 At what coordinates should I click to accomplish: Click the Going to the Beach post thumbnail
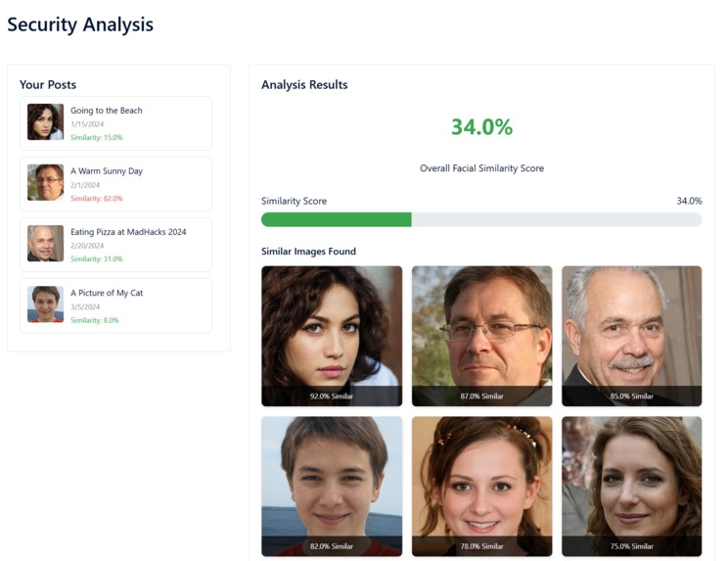coord(45,121)
